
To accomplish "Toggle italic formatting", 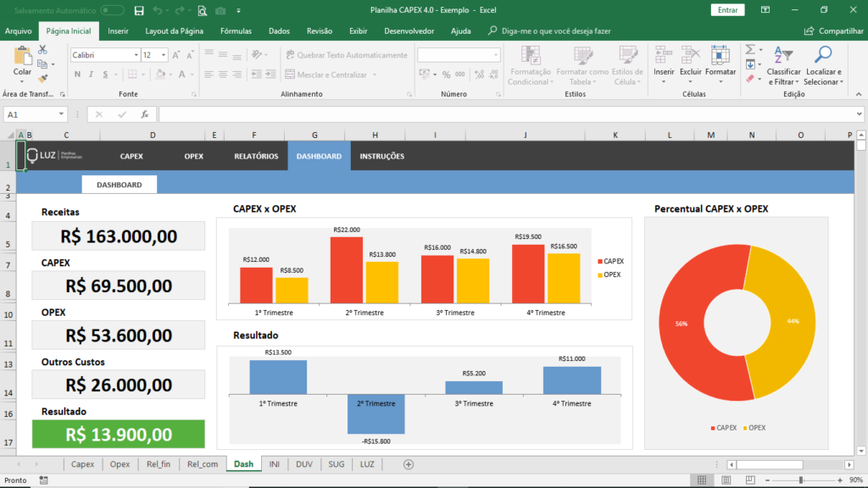I will point(91,75).
